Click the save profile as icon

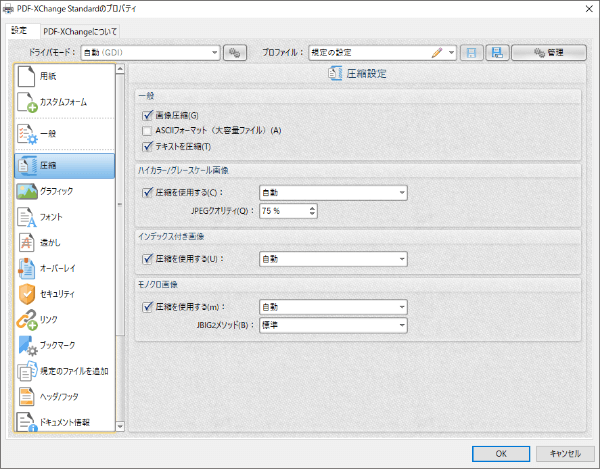(x=497, y=53)
